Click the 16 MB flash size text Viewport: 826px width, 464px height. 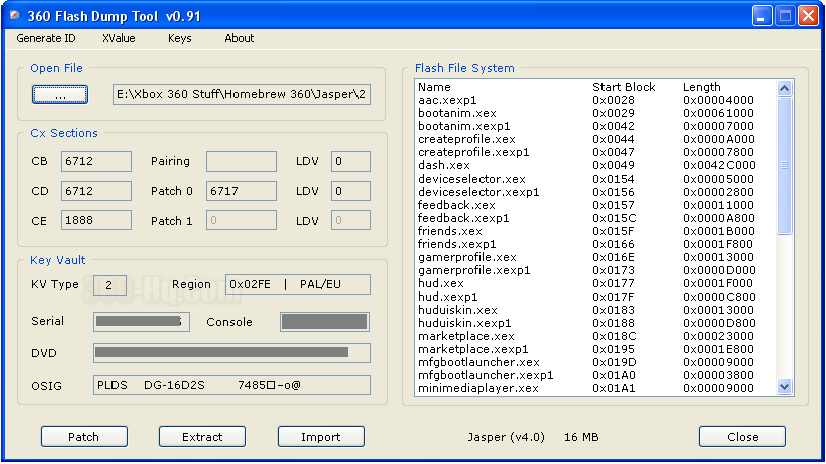(581, 437)
